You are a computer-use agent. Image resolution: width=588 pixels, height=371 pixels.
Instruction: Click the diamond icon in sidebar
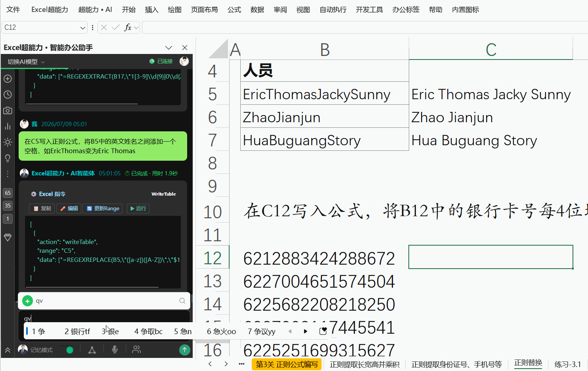[8, 237]
